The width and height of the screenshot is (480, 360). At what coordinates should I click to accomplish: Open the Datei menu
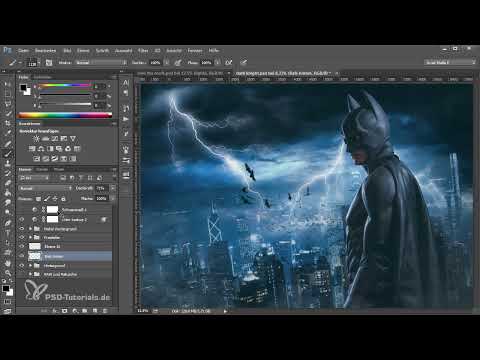(23, 50)
